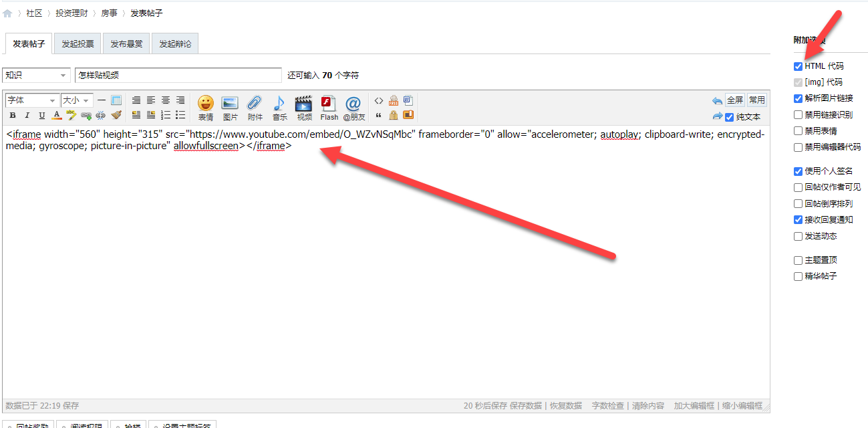Open 房事 in the breadcrumb
This screenshot has height=428, width=868.
[109, 13]
